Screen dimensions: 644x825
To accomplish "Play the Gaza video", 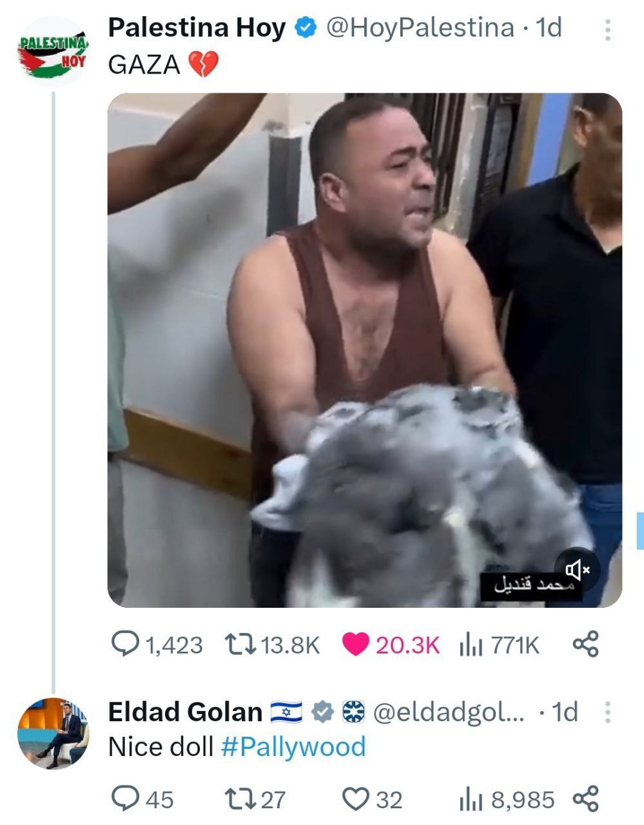I will pyautogui.click(x=365, y=350).
